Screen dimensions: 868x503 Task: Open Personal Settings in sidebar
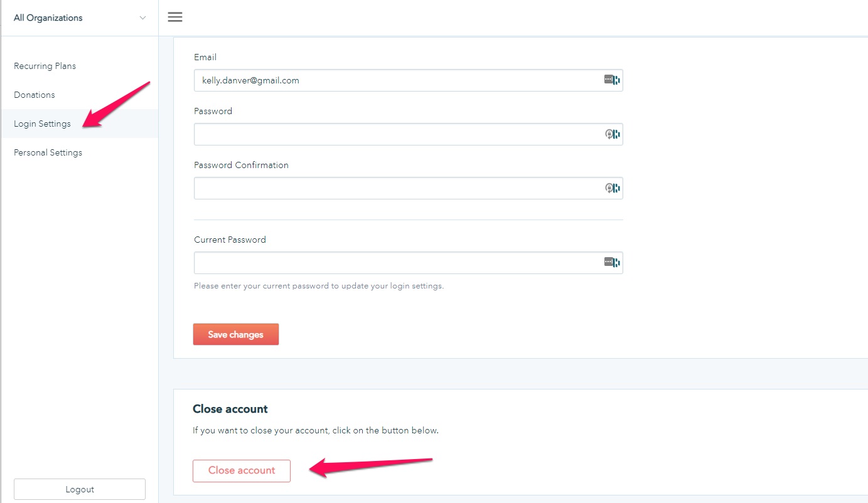click(48, 152)
